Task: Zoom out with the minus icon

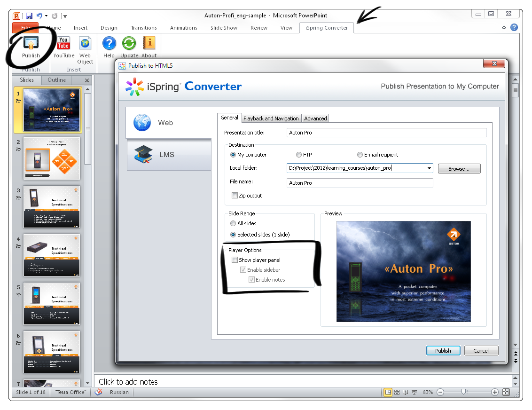Action: [440, 392]
